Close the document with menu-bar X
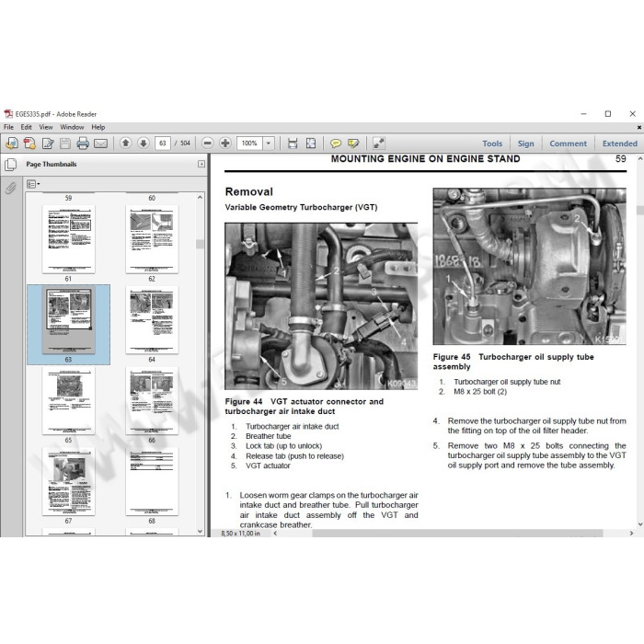The width and height of the screenshot is (644, 644). pos(639,127)
